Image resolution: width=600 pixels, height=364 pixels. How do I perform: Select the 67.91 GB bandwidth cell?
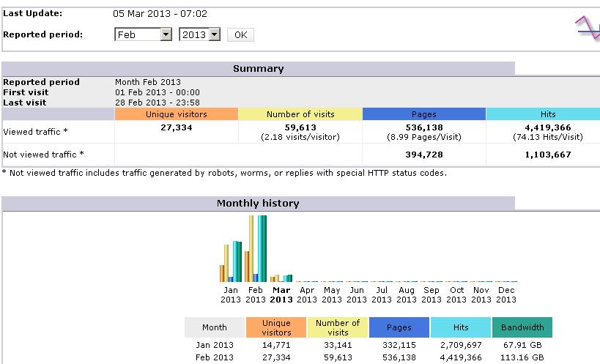pyautogui.click(x=522, y=345)
